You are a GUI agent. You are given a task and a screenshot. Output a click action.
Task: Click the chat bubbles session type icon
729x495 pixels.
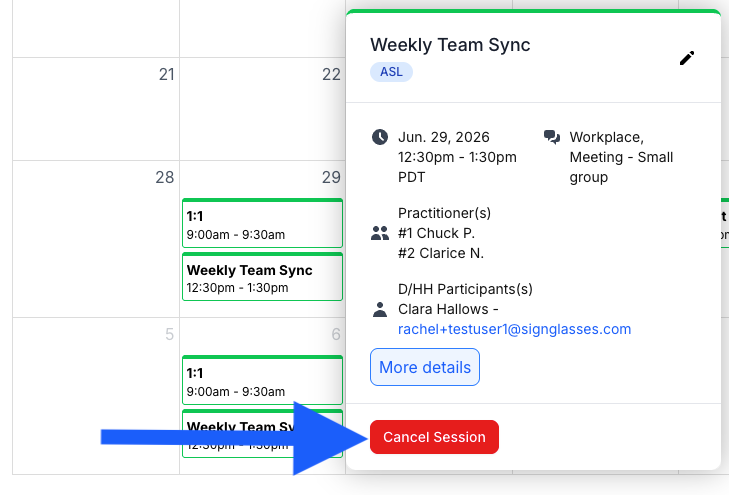pos(552,137)
